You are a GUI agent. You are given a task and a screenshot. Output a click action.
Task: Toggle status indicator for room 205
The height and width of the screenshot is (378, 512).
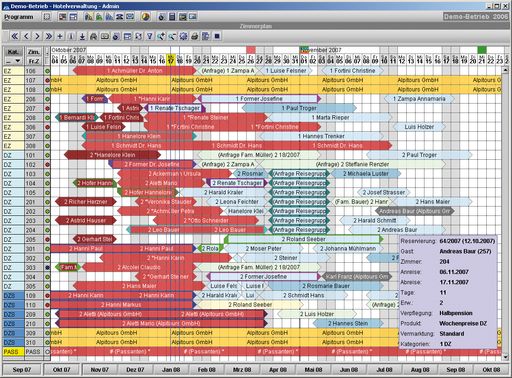point(47,239)
